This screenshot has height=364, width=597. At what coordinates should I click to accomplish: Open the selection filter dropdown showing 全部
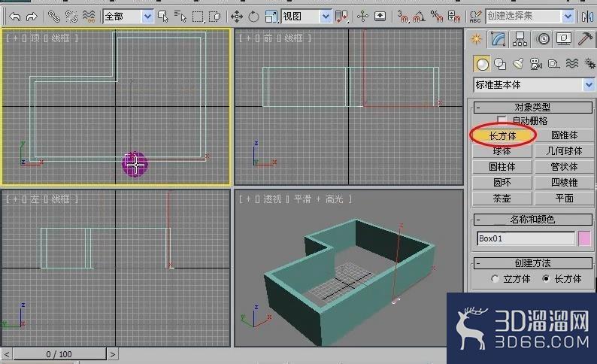point(128,17)
